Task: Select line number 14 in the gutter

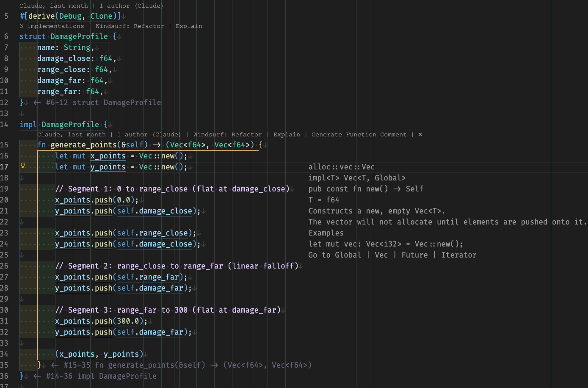Action: click(x=4, y=125)
